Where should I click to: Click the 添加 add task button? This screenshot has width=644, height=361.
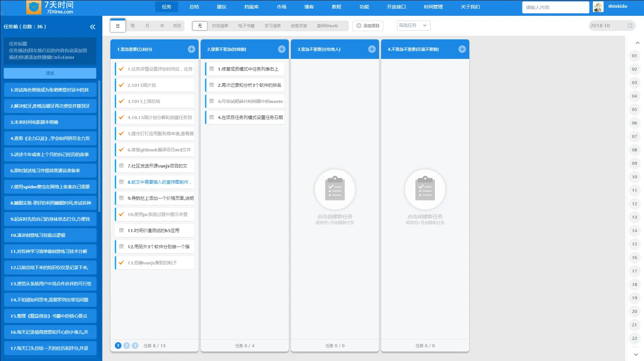click(50, 73)
